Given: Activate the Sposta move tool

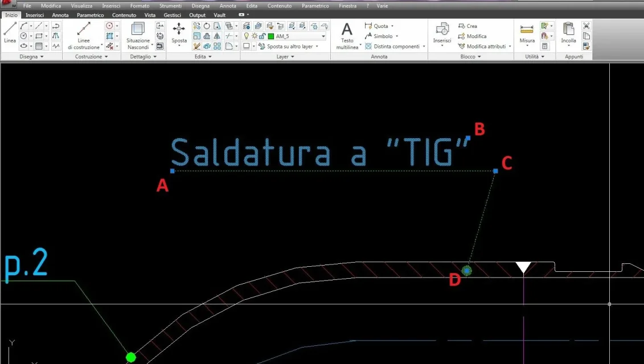Looking at the screenshot, I should tap(179, 34).
